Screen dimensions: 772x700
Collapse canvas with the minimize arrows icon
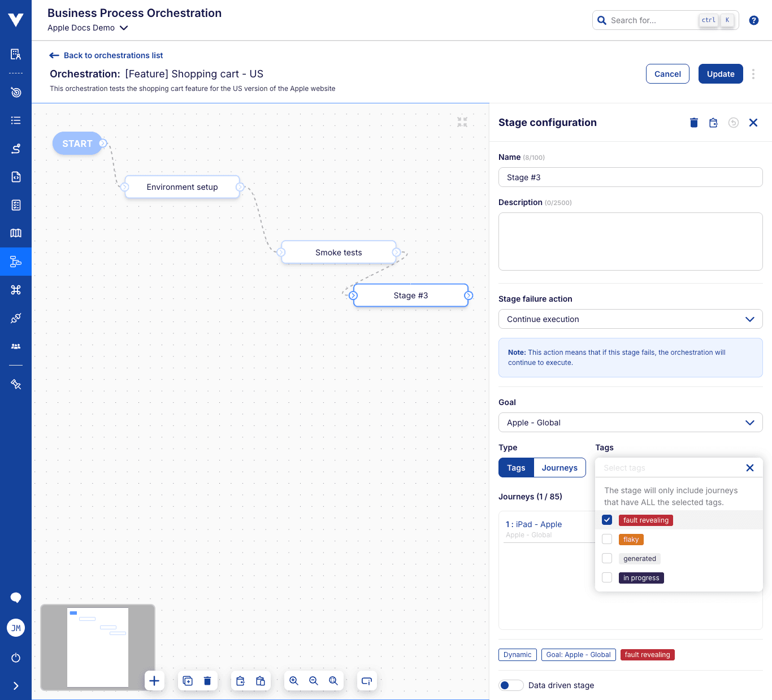(462, 121)
